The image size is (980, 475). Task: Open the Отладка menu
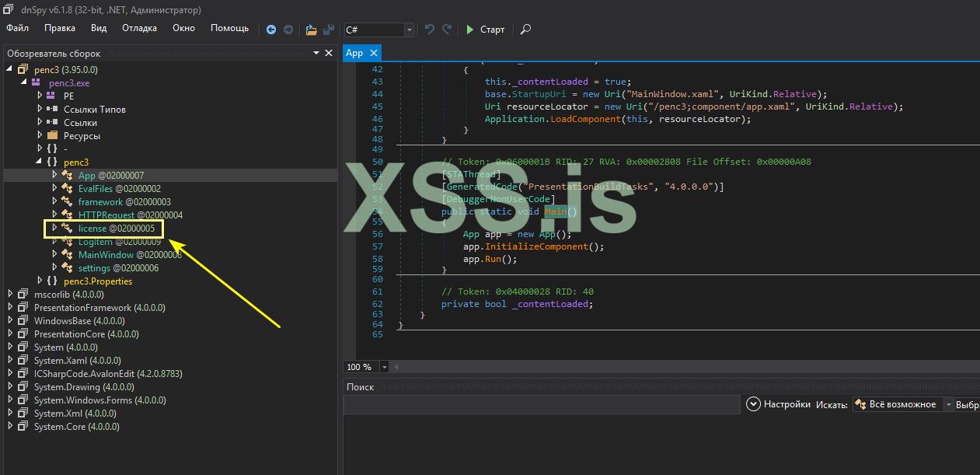tap(139, 28)
